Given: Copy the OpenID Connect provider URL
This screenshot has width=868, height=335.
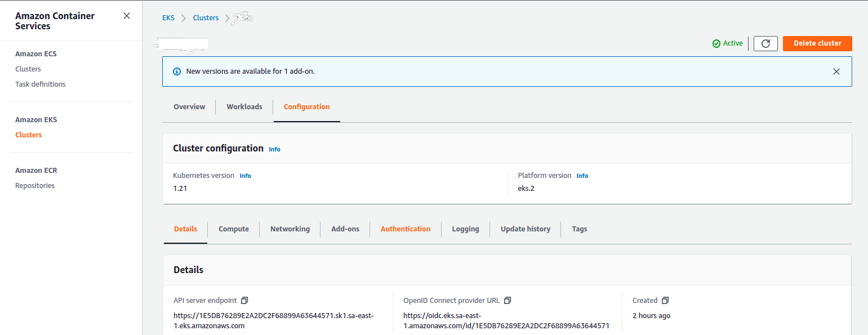Looking at the screenshot, I should [x=508, y=301].
